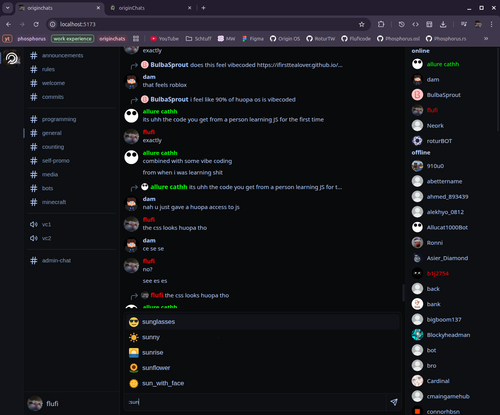Select Ronni in offline members

(x=452, y=243)
